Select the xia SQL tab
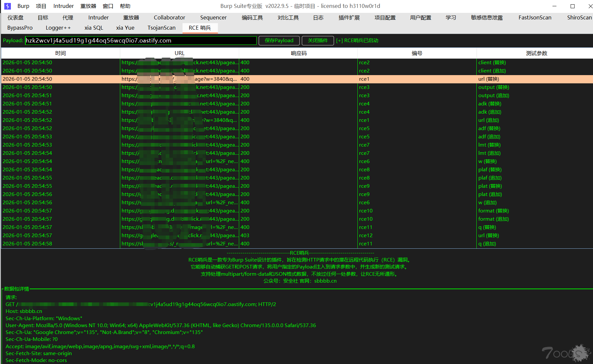 94,28
